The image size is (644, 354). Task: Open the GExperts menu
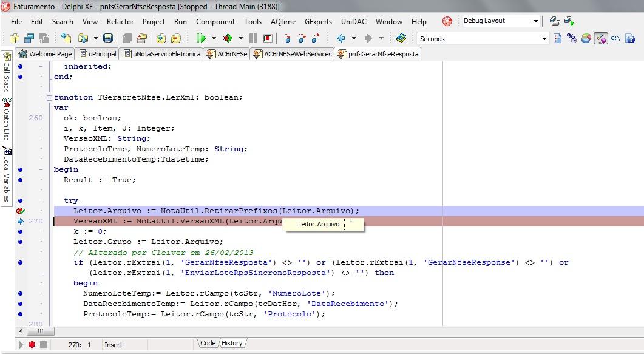[318, 22]
